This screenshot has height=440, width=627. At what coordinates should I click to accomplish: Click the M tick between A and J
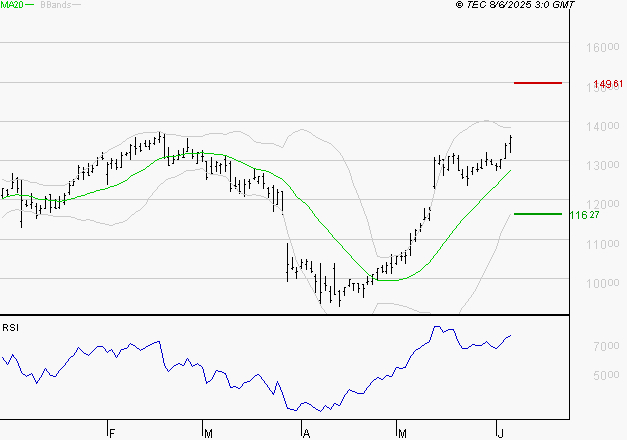coord(402,433)
